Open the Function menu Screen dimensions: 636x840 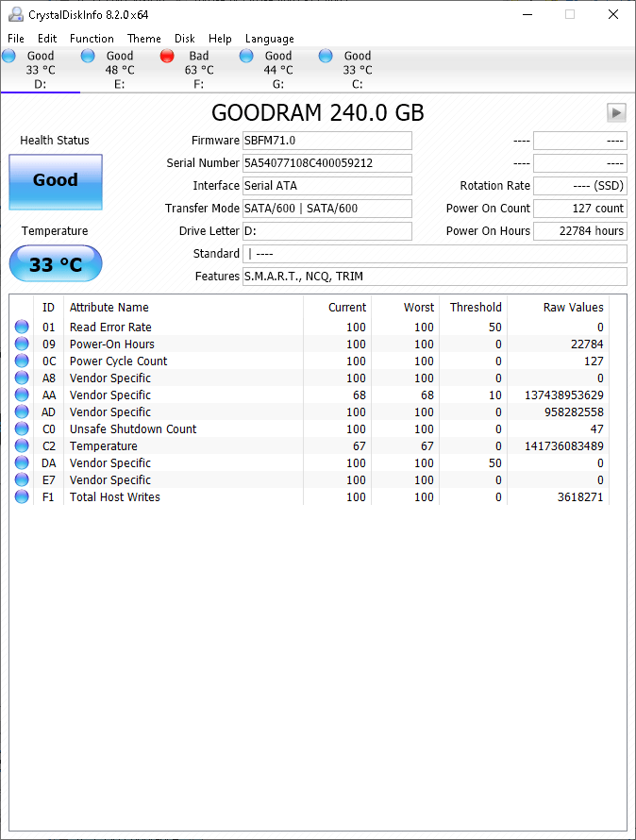(92, 39)
